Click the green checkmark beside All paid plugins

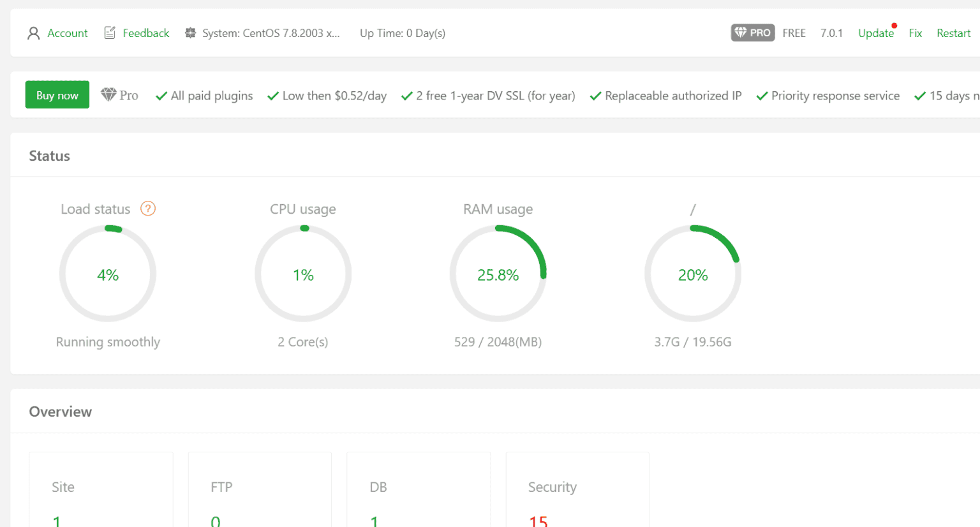click(x=161, y=96)
